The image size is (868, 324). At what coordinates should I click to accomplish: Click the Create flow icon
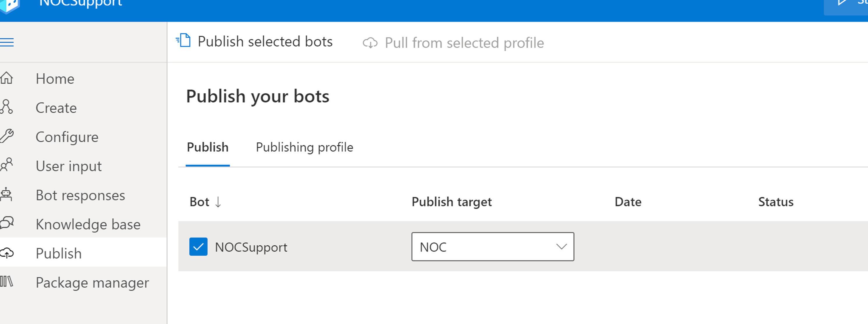[x=7, y=107]
